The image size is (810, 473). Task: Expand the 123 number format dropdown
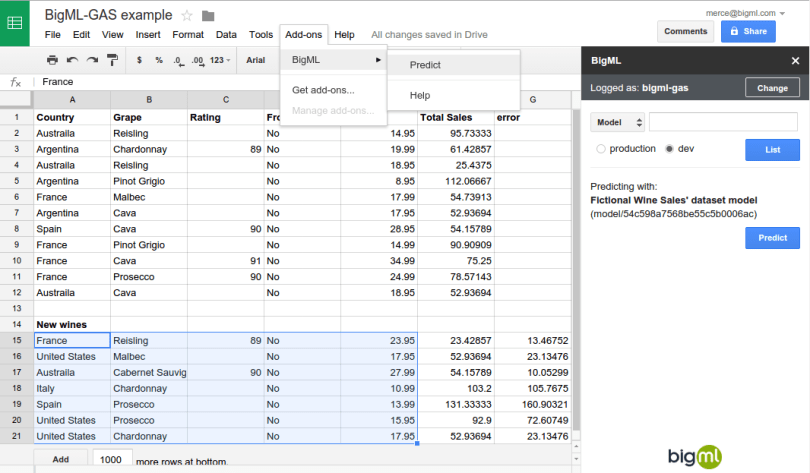tap(220, 60)
